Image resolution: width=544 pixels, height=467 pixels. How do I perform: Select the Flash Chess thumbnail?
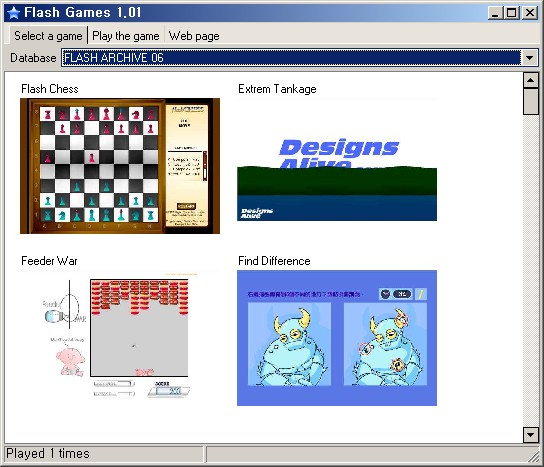pyautogui.click(x=120, y=166)
